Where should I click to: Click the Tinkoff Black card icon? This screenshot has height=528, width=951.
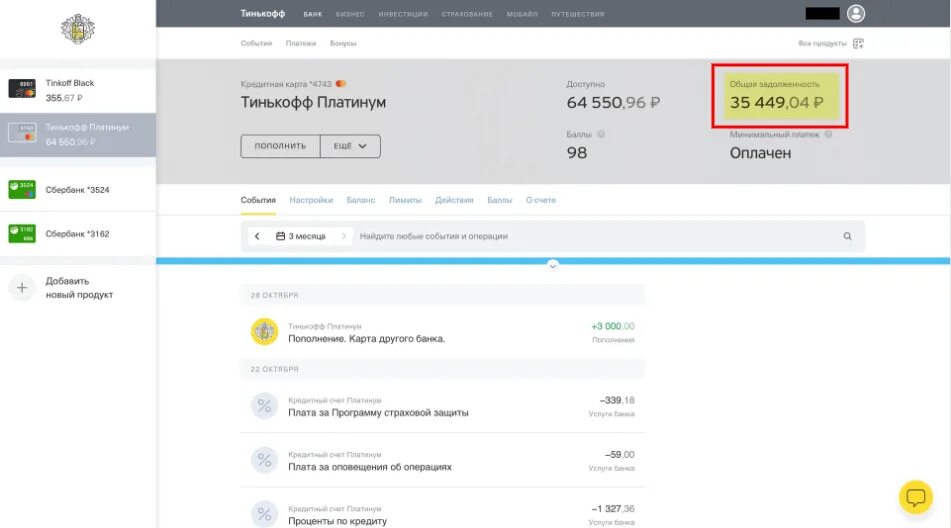[22, 89]
